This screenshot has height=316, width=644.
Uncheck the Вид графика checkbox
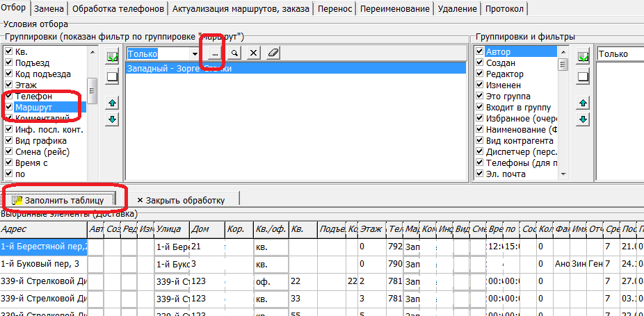(8, 140)
